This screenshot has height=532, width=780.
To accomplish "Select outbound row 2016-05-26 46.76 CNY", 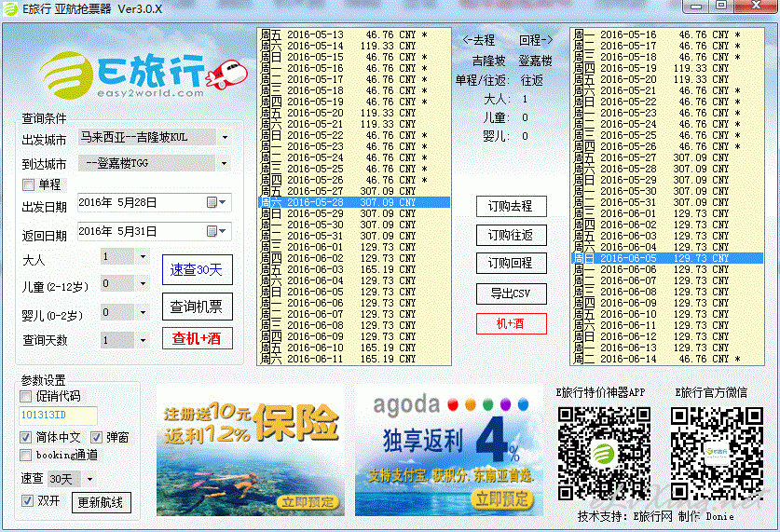I will coord(354,180).
